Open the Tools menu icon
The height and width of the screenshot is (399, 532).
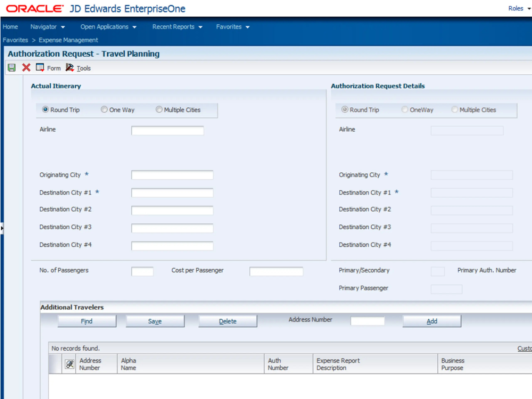(70, 68)
